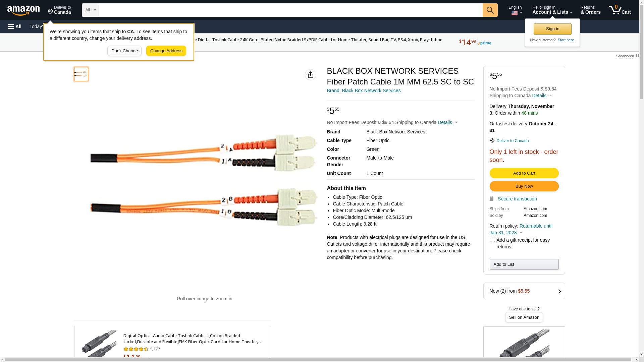
Task: Click the Amazon logo
Action: coord(23,10)
